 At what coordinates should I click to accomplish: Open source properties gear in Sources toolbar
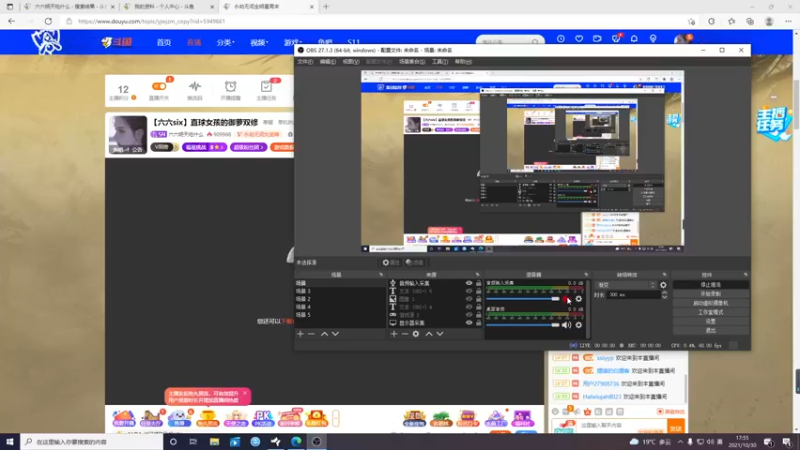[416, 334]
